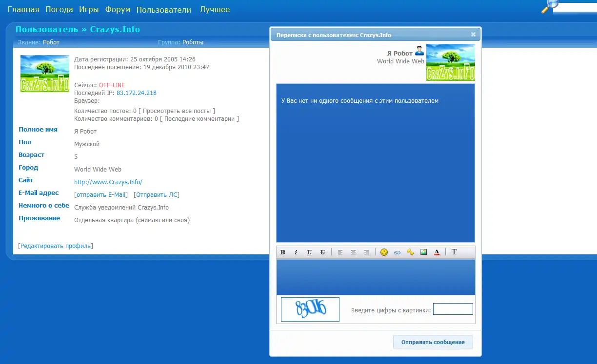This screenshot has height=364, width=597.
Task: Click the IP address 83.172.24.218 link
Action: 137,93
